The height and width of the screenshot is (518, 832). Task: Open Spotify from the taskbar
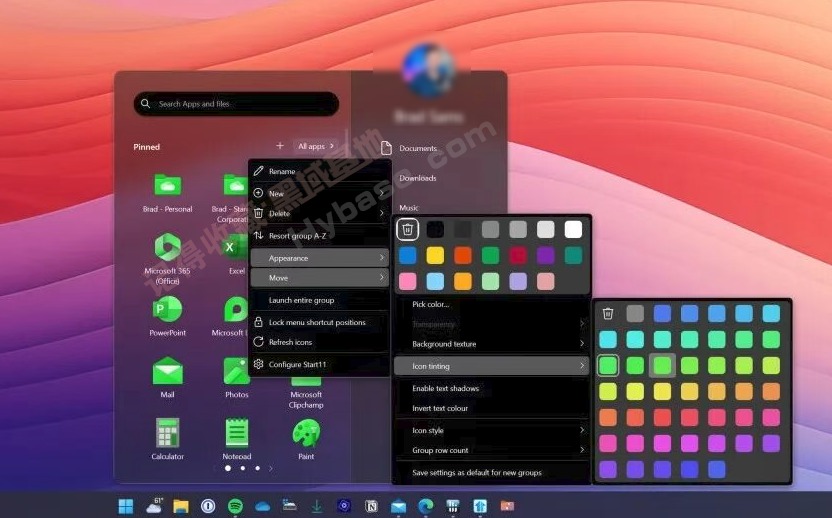pyautogui.click(x=236, y=506)
